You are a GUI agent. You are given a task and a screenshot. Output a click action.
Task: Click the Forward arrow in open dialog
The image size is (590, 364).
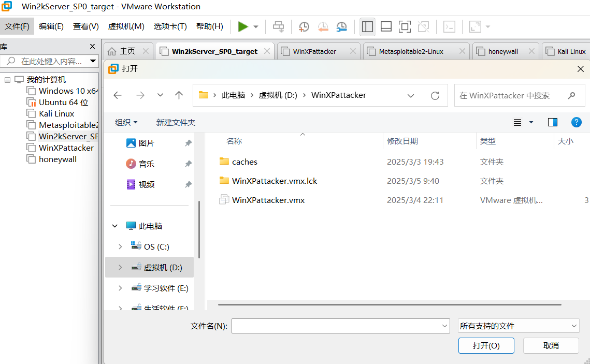tap(140, 95)
